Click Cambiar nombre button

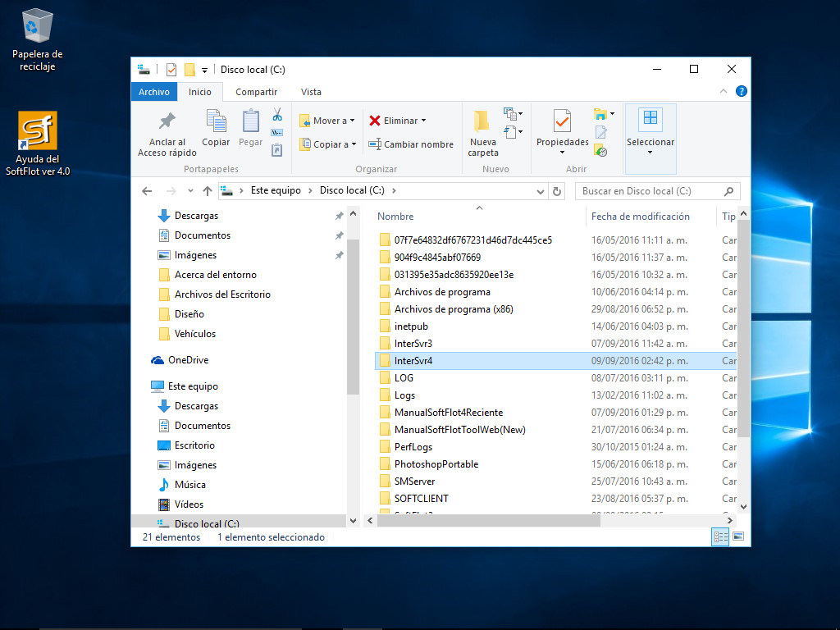(410, 144)
